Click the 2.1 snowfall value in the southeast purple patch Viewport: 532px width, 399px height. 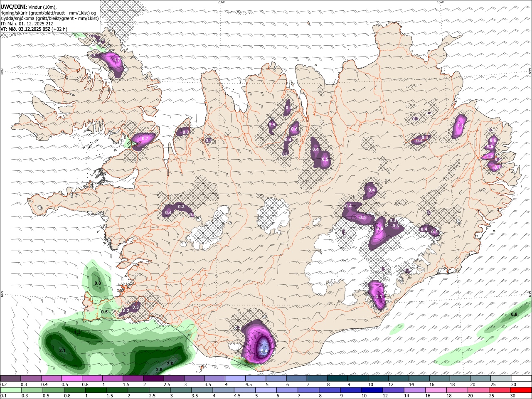pos(379,297)
